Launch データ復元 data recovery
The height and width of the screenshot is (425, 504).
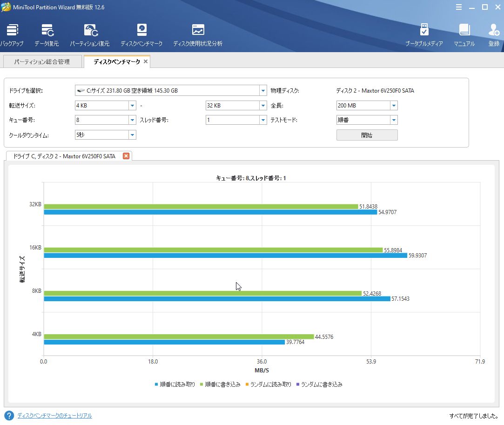47,35
